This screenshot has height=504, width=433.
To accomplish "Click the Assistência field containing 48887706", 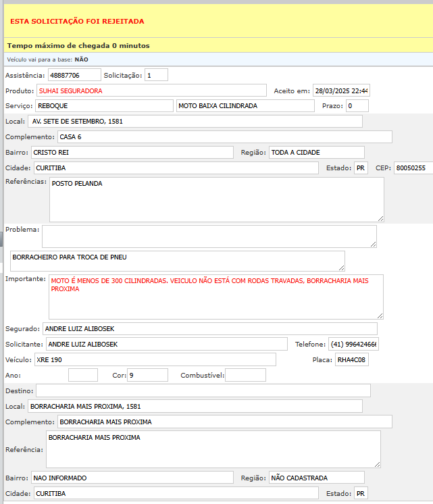I will tap(74, 75).
